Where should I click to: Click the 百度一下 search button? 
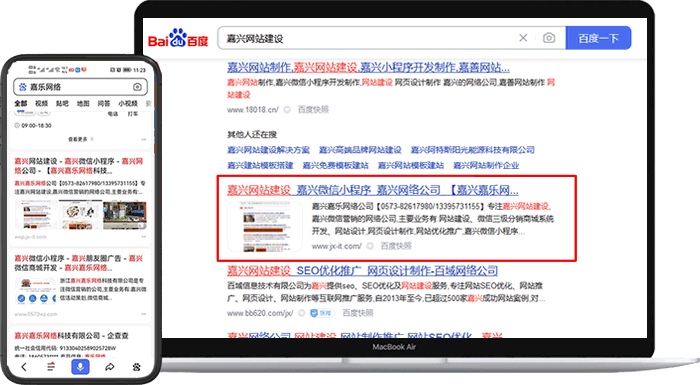pyautogui.click(x=598, y=38)
